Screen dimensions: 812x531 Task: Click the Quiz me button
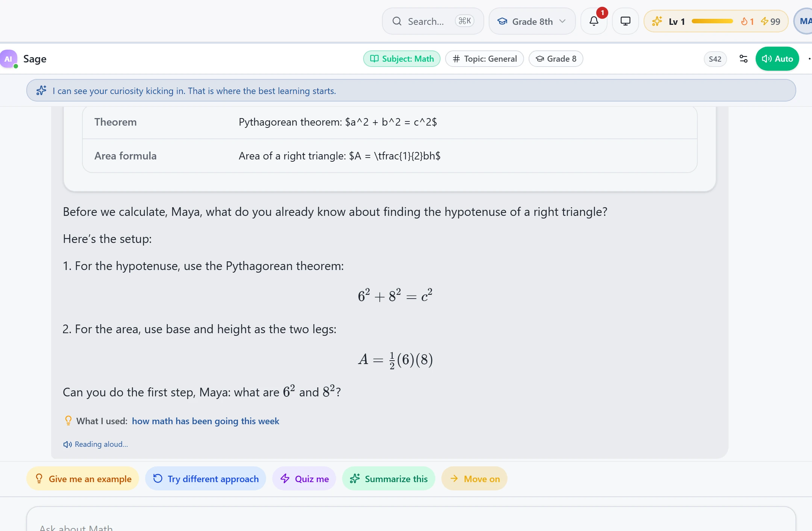coord(304,478)
